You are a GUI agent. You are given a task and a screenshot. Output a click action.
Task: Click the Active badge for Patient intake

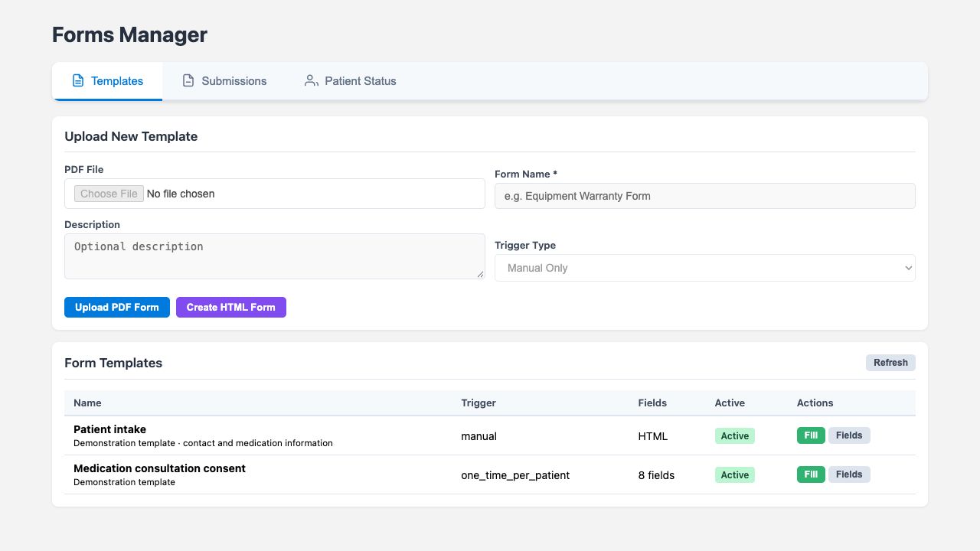point(735,435)
